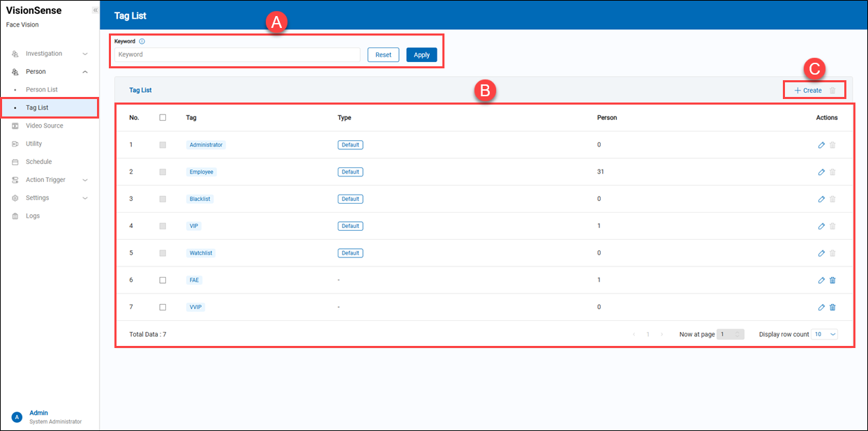This screenshot has width=868, height=431.
Task: Focus the Keyword search input field
Action: 237,55
